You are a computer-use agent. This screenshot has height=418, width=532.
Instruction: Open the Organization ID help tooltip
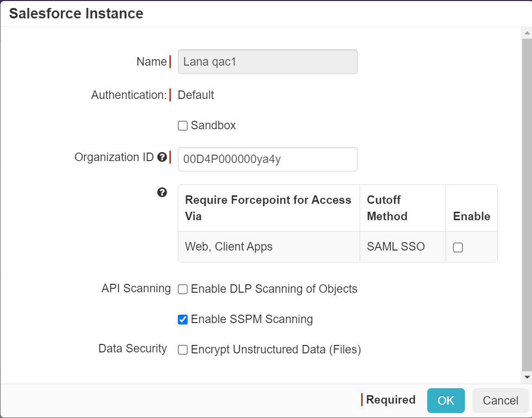click(x=162, y=157)
